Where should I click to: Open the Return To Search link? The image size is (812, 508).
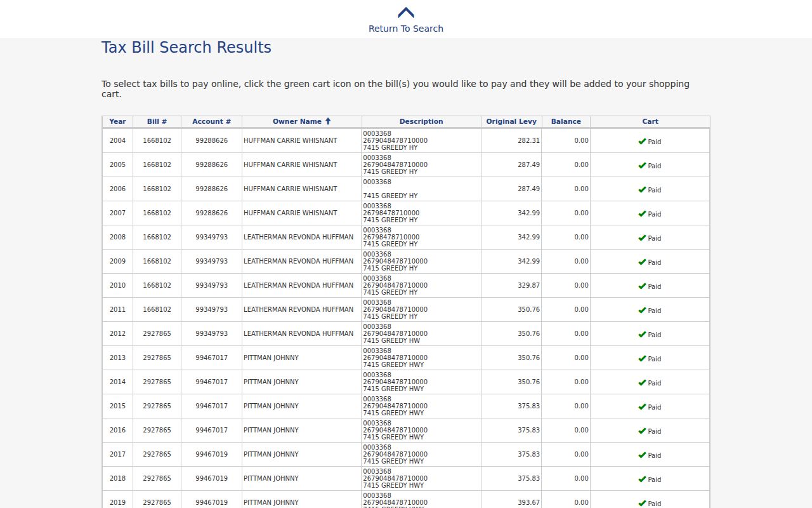(x=406, y=29)
